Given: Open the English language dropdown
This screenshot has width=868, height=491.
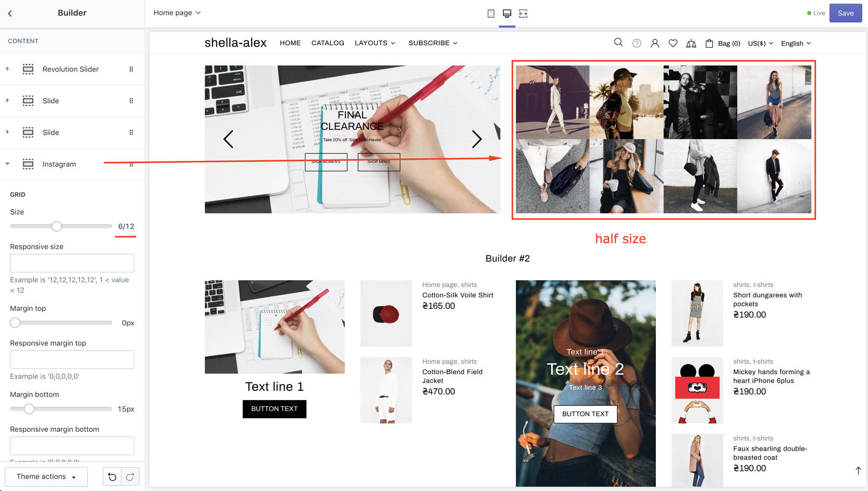Looking at the screenshot, I should coord(795,44).
